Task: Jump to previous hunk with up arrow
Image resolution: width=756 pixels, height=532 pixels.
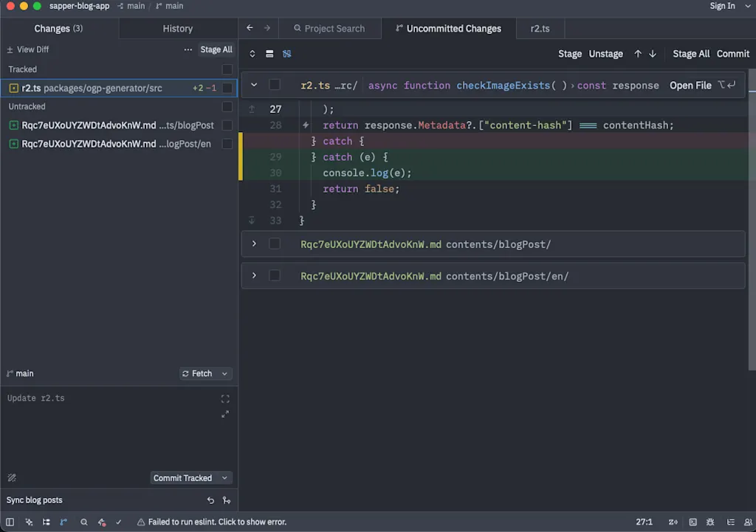Action: point(638,54)
